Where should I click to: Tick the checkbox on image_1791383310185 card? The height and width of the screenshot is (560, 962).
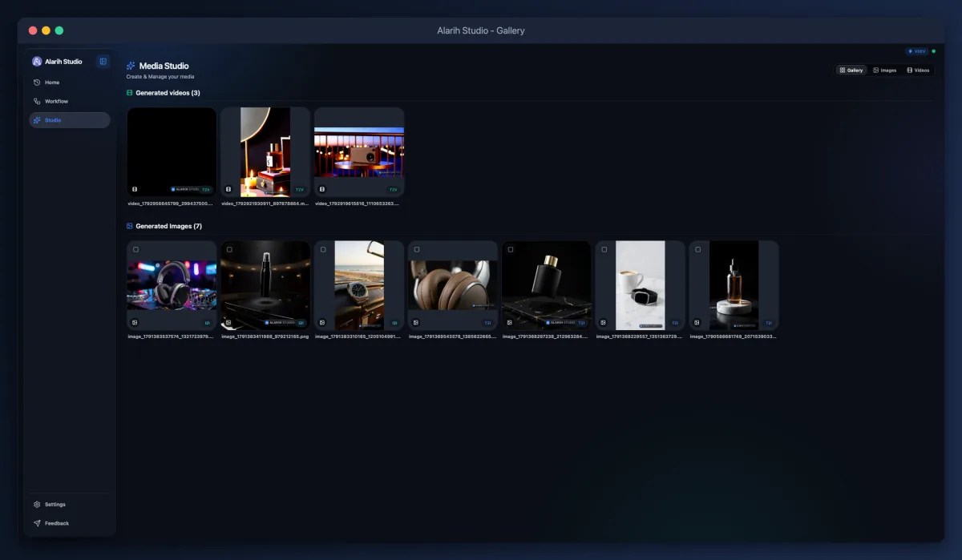[x=323, y=249]
